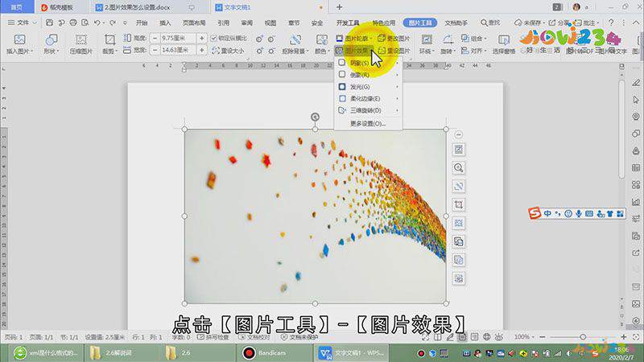Open the Review (审阅) ribbon tab
The height and width of the screenshot is (362, 644).
(247, 23)
